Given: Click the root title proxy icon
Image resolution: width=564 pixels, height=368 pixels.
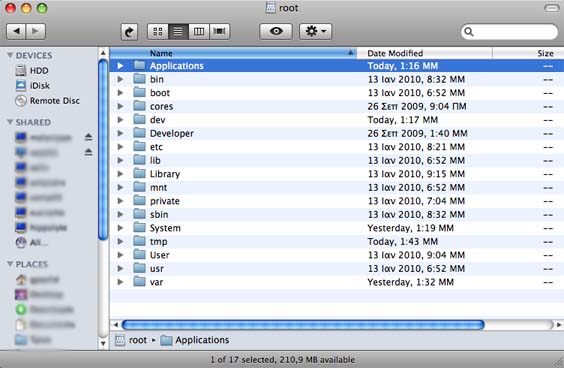Looking at the screenshot, I should click(x=270, y=8).
